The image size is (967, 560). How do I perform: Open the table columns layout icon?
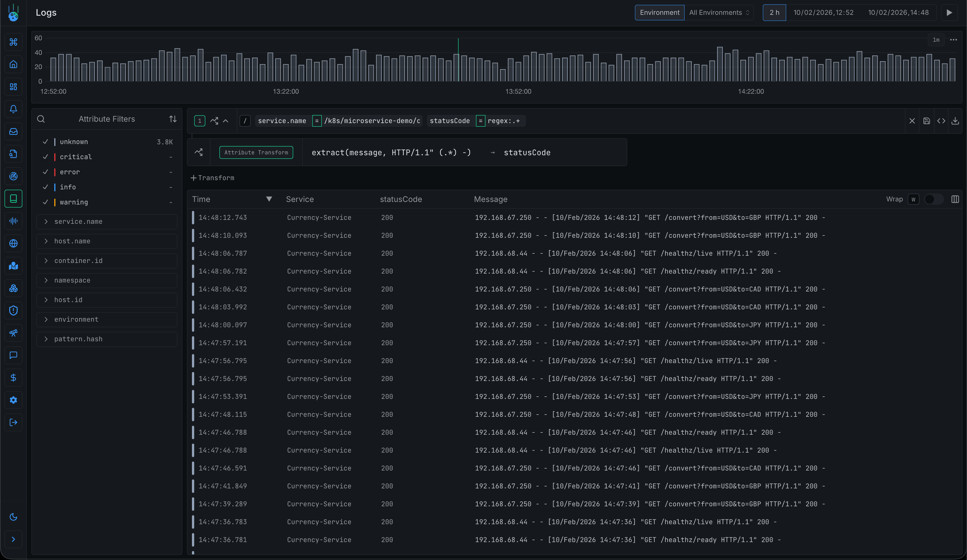[x=955, y=199]
